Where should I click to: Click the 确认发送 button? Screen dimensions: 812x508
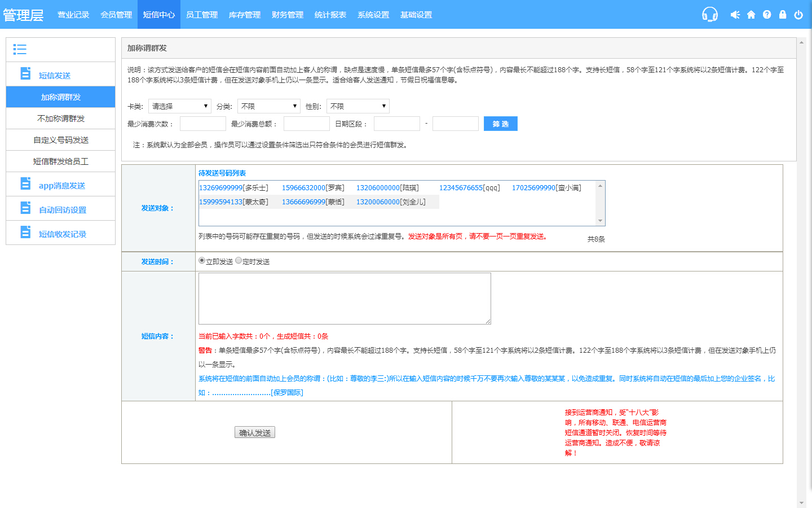[x=255, y=432]
